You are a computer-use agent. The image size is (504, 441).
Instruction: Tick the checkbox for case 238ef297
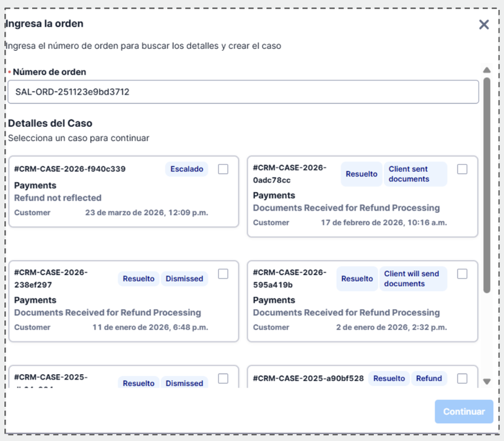223,274
